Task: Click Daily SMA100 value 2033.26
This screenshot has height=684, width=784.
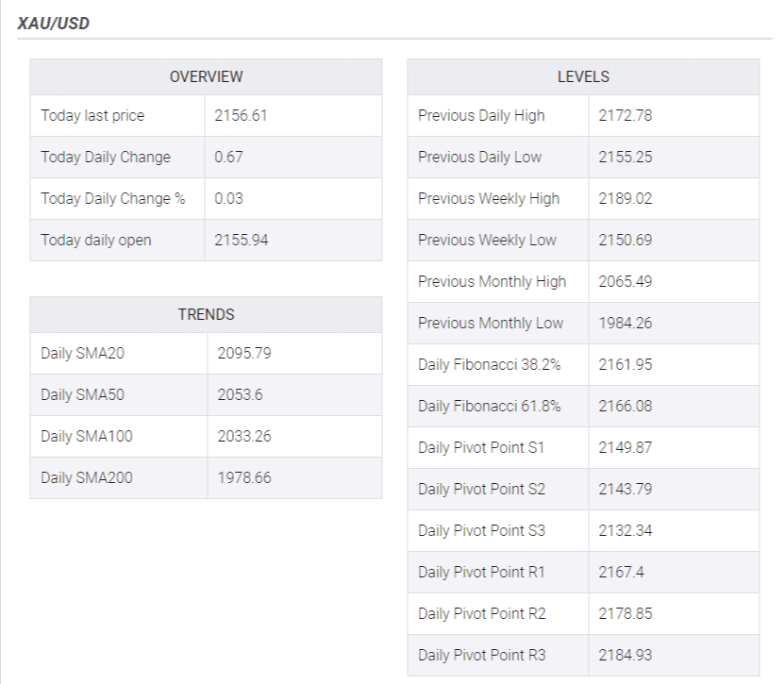Action: [x=243, y=437]
